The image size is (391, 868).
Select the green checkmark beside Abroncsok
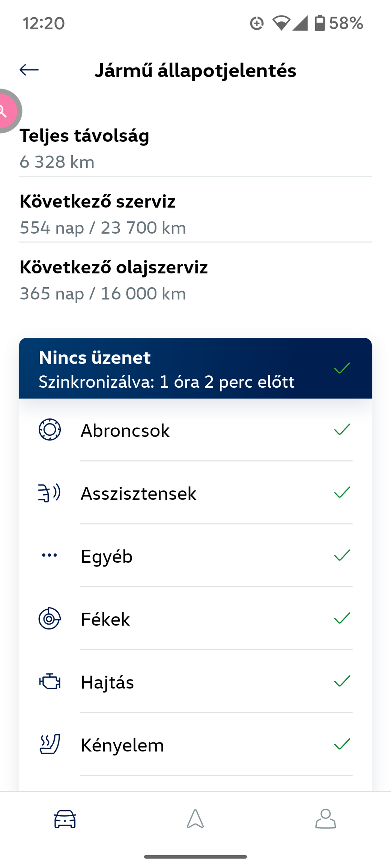pyautogui.click(x=342, y=429)
